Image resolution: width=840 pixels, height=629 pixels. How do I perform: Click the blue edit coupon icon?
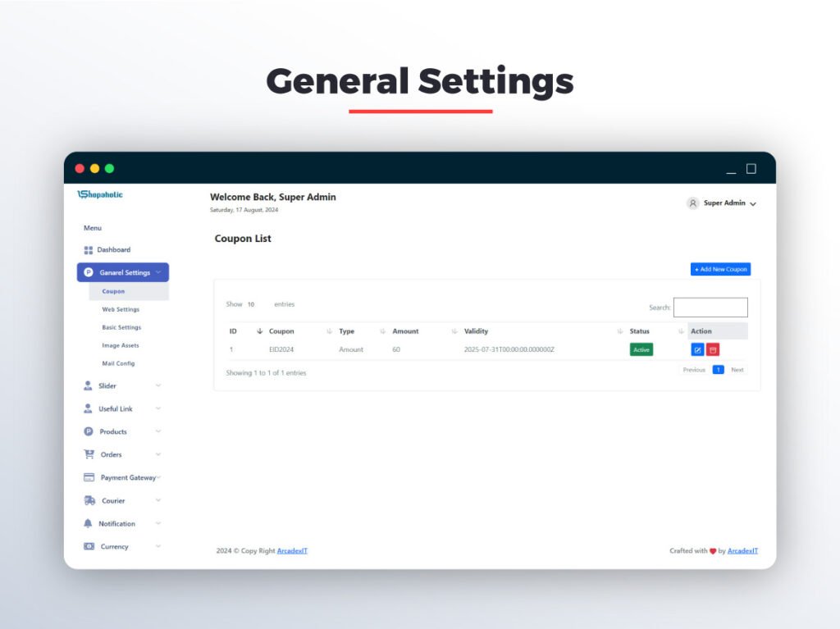coord(697,350)
